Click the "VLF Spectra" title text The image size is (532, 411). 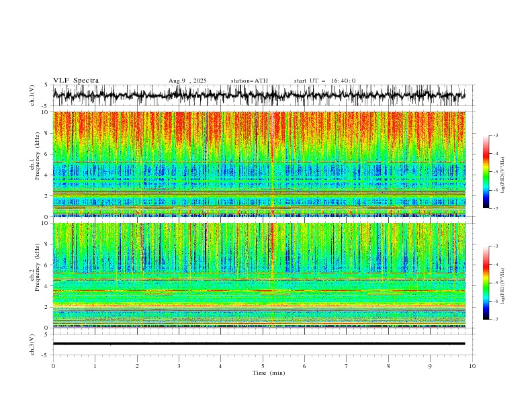tap(76, 81)
